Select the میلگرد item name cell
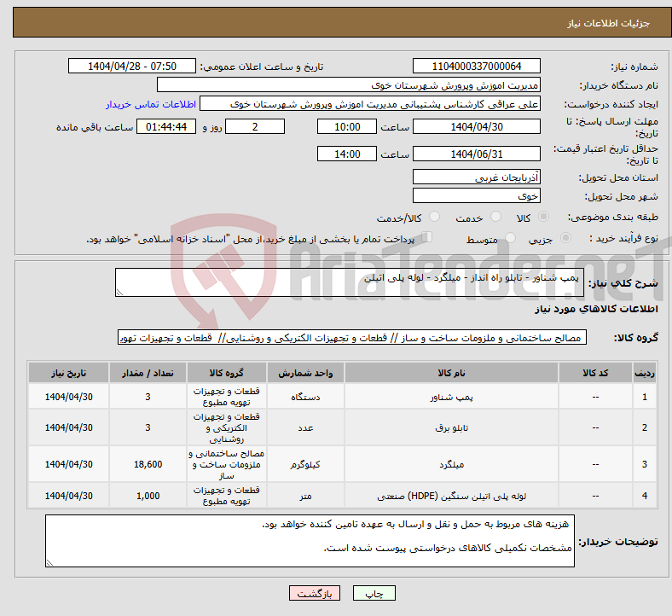This screenshot has height=616, width=672. tap(451, 464)
